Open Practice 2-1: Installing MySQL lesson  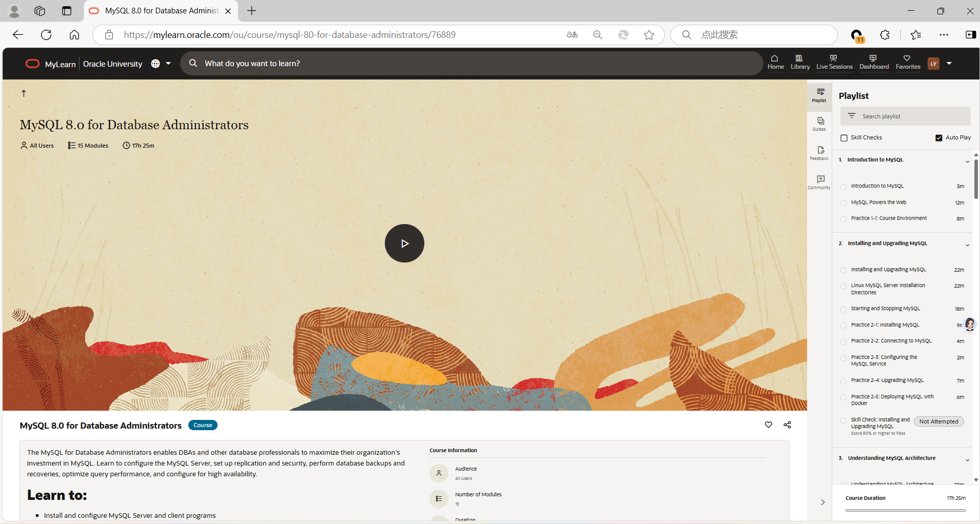(885, 325)
